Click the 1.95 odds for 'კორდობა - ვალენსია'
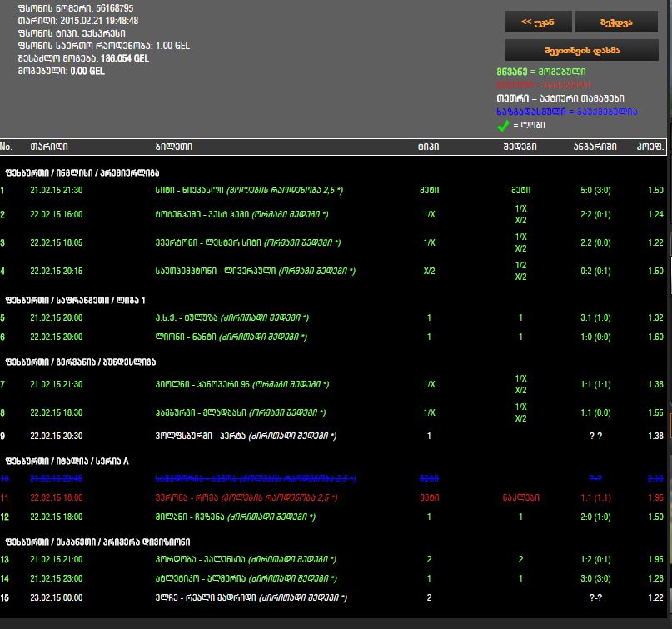672x629 pixels. click(655, 559)
